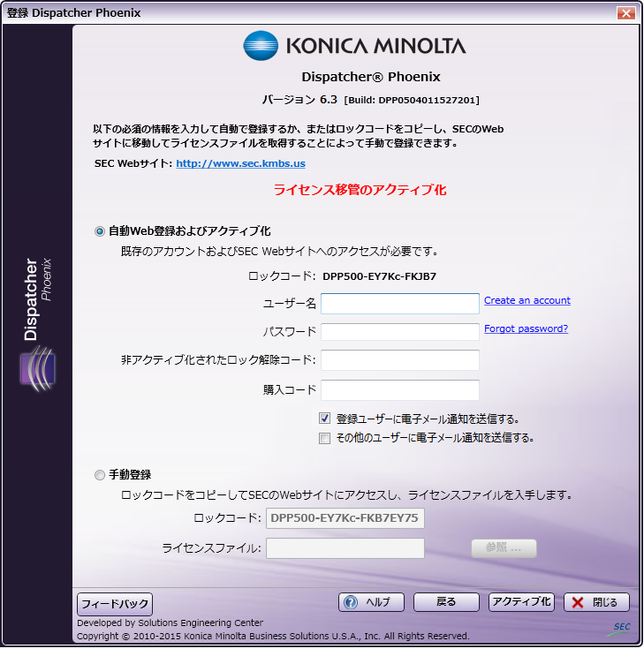This screenshot has height=649, width=644.
Task: Select automatic Web registration radio button
Action: coord(100,231)
